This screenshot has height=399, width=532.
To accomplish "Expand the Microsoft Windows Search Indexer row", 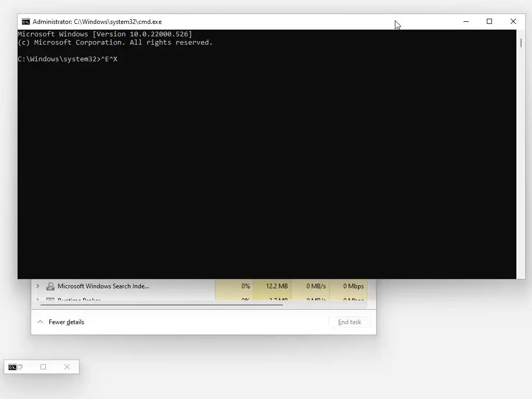I will (x=37, y=286).
